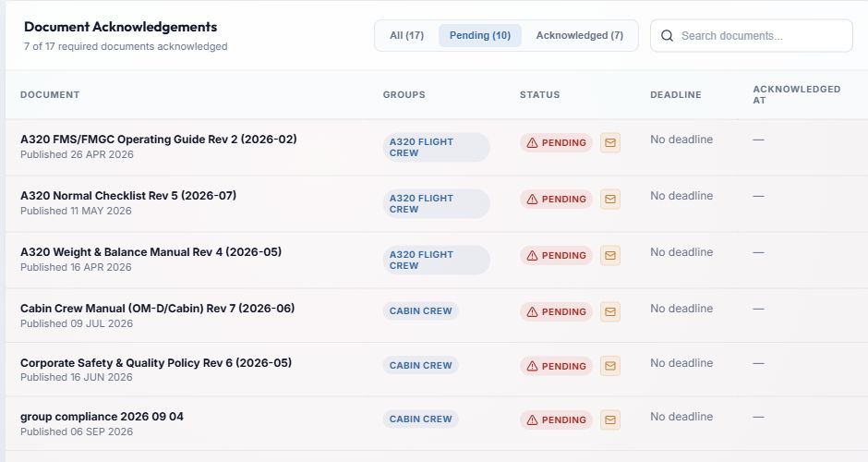Click the DOCUMENT column header

coord(50,95)
